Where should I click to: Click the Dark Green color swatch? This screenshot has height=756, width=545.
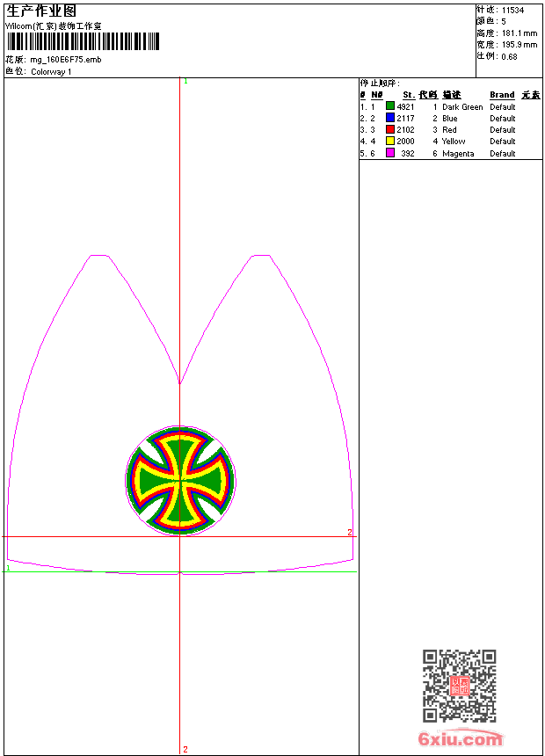click(390, 106)
